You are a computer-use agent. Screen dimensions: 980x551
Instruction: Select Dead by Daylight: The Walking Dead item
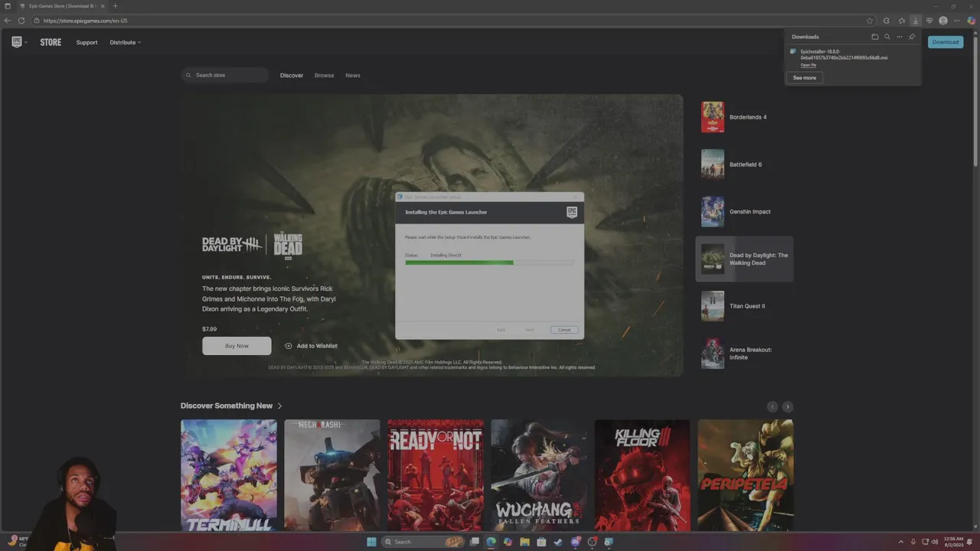coord(744,259)
